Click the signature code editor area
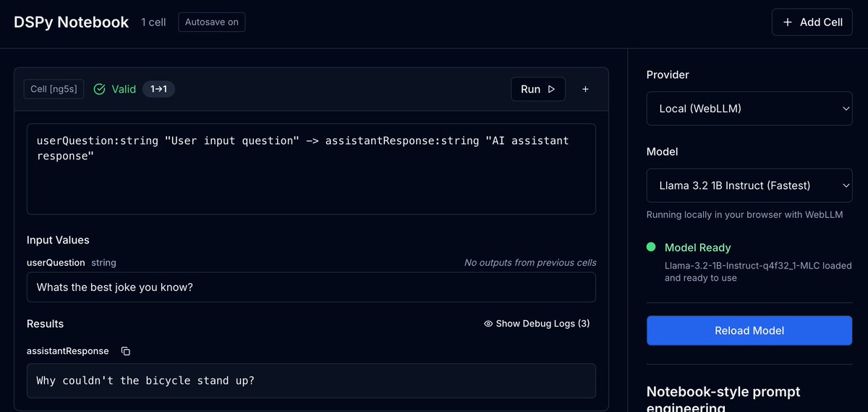 pos(311,169)
